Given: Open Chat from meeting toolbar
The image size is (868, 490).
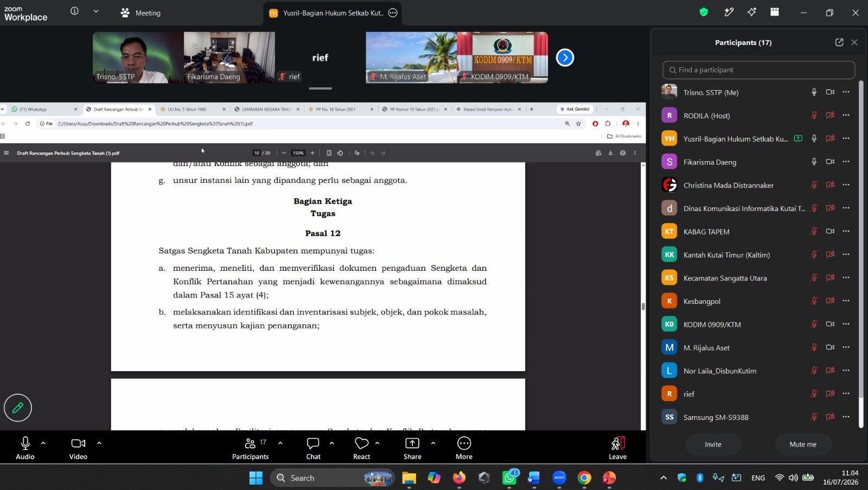Looking at the screenshot, I should (x=313, y=448).
